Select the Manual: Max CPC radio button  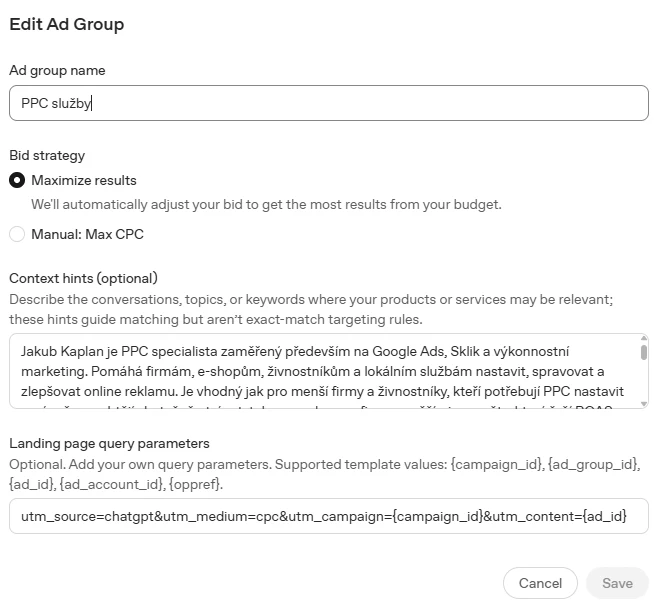click(17, 234)
